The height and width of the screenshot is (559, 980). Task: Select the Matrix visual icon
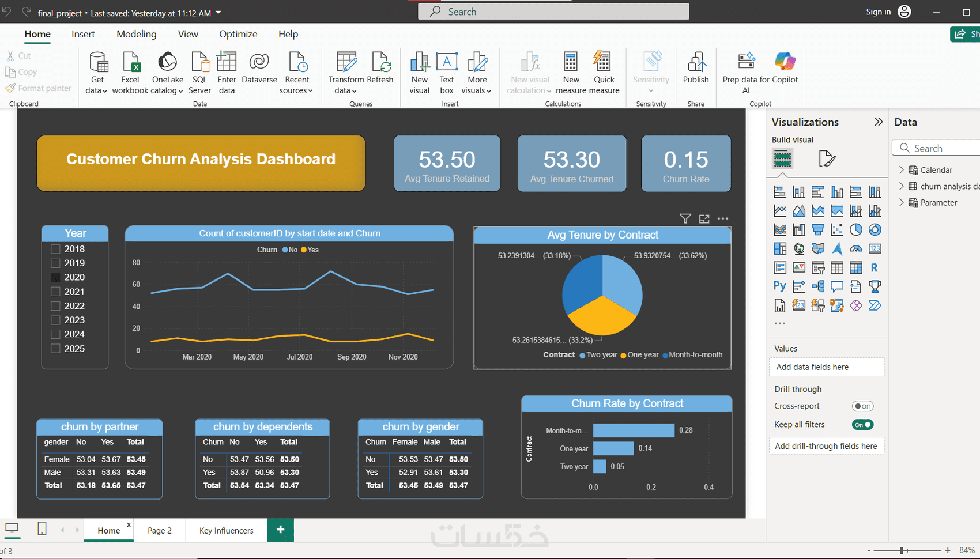(x=855, y=268)
